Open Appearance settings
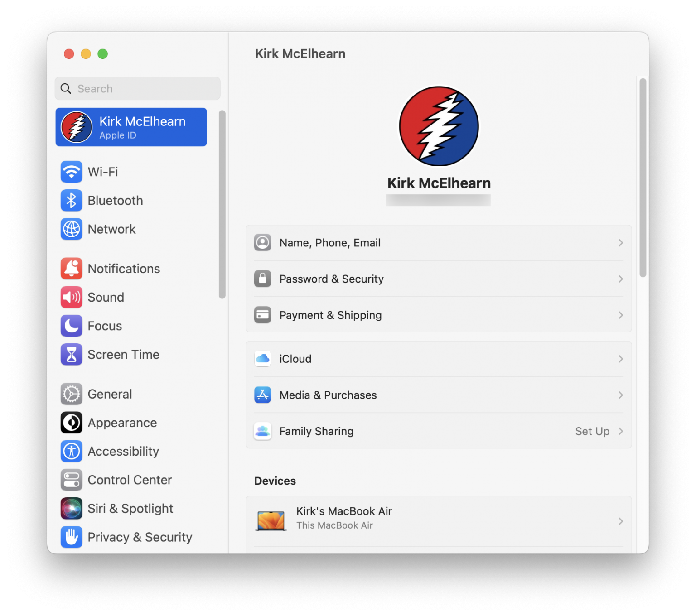This screenshot has width=696, height=616. pyautogui.click(x=121, y=423)
